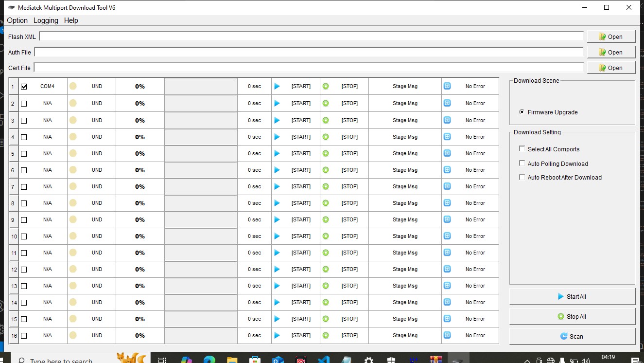The width and height of the screenshot is (644, 363).
Task: Check the port checkbox in row 2
Action: [24, 104]
